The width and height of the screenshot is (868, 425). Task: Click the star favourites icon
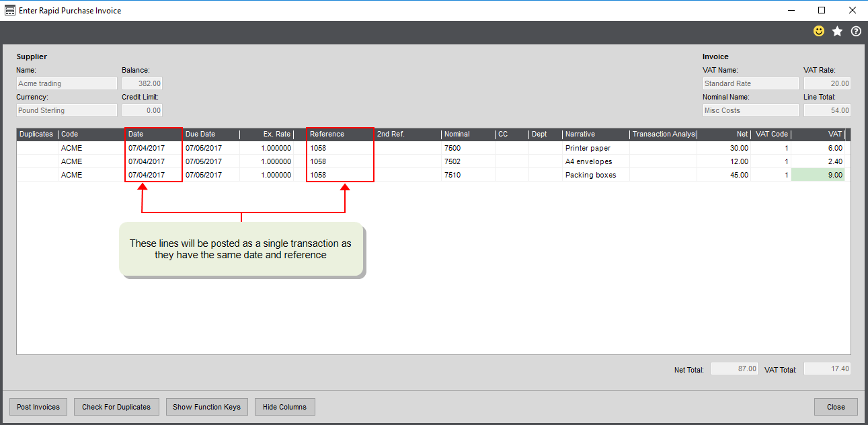[837, 32]
